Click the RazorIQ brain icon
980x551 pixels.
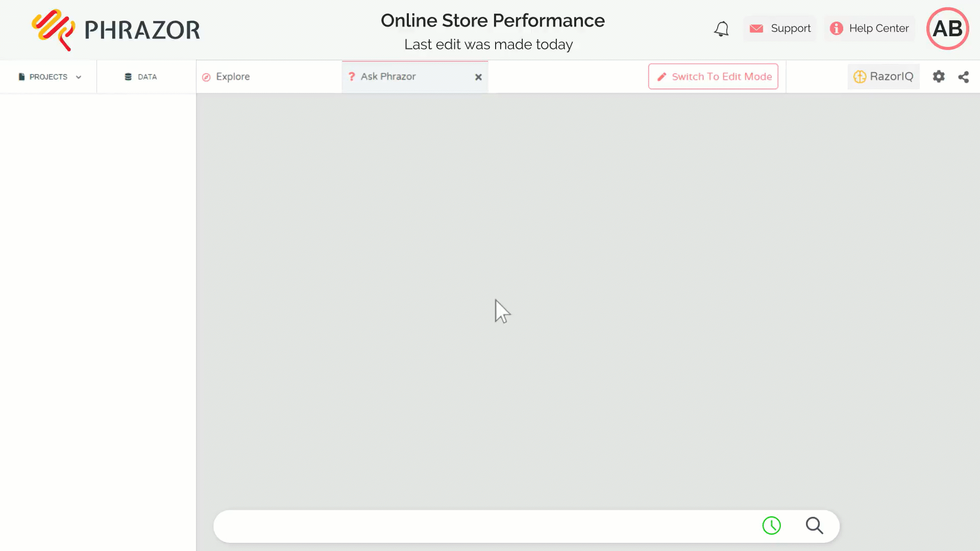(x=860, y=77)
